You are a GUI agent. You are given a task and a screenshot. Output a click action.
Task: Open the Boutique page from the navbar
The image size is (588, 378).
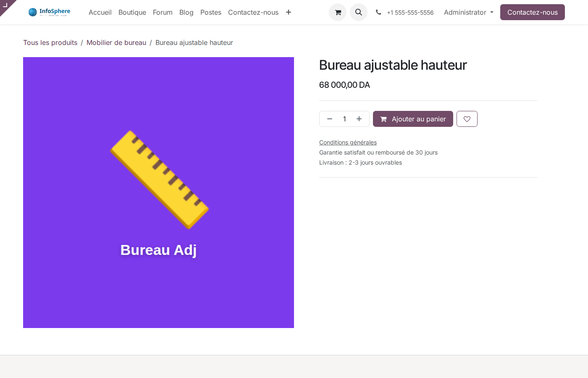pos(132,12)
